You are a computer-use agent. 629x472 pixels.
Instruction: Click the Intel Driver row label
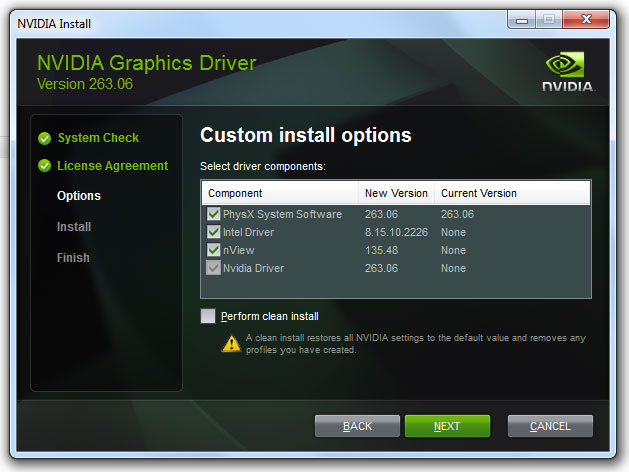pyautogui.click(x=248, y=232)
